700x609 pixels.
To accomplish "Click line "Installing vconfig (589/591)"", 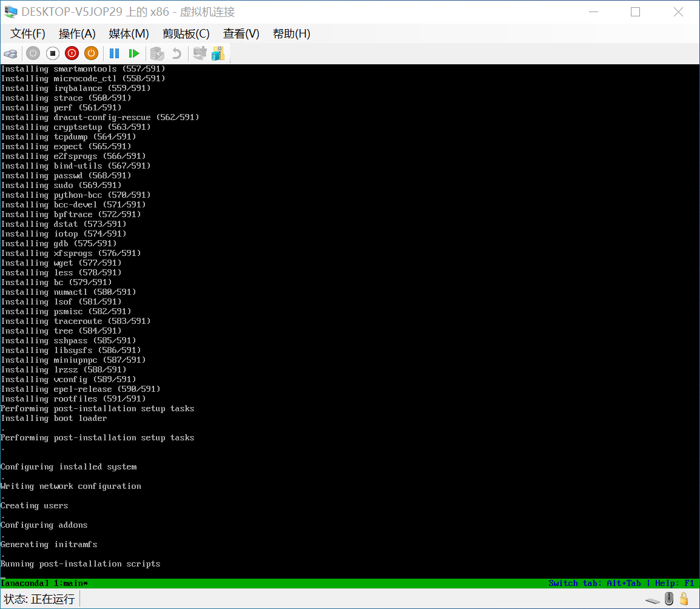I will (x=69, y=380).
